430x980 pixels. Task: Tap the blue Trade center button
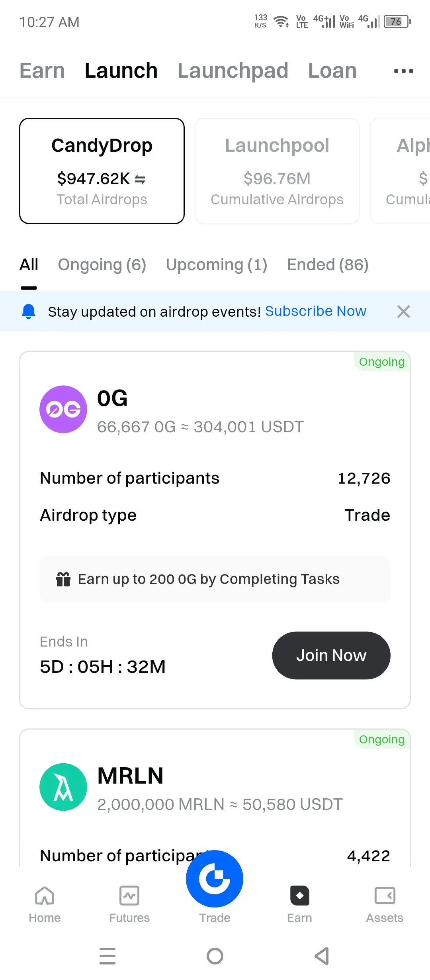point(215,879)
